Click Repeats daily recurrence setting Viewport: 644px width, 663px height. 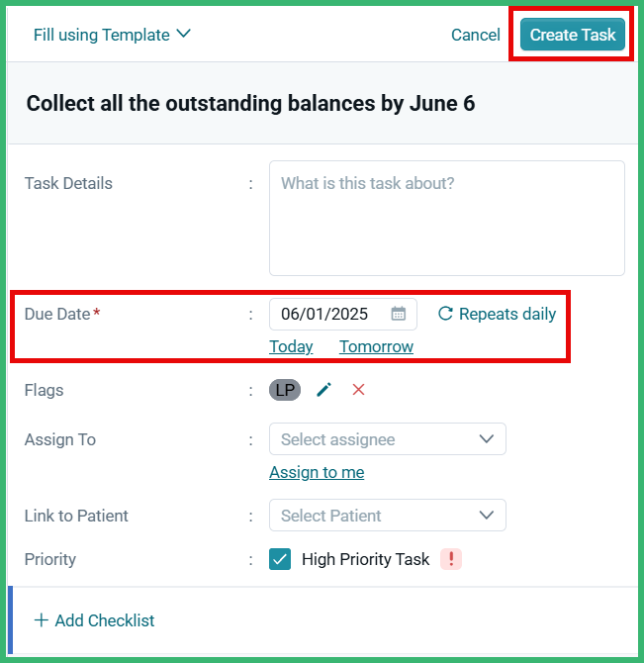(x=497, y=314)
